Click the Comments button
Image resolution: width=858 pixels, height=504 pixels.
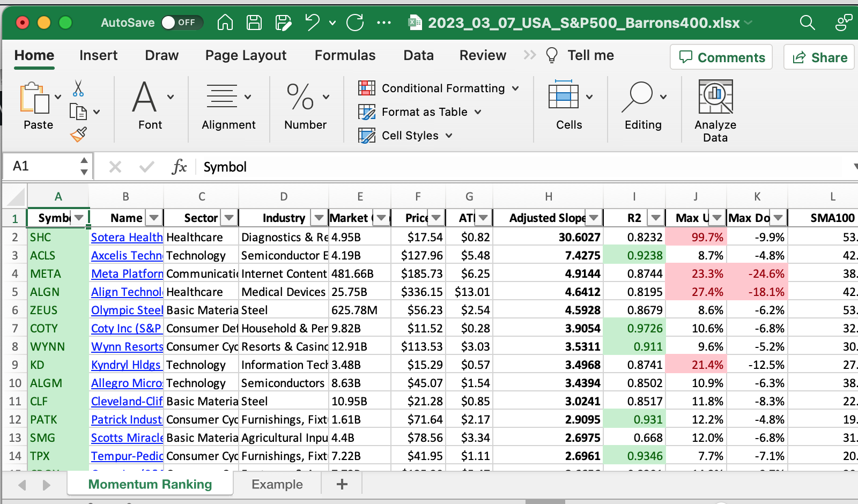(x=721, y=57)
